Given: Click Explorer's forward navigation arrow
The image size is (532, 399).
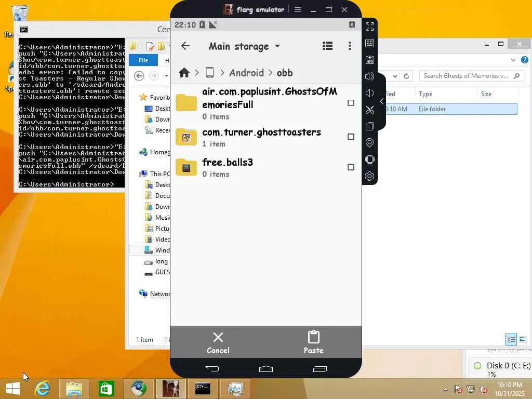Looking at the screenshot, I should [154, 76].
